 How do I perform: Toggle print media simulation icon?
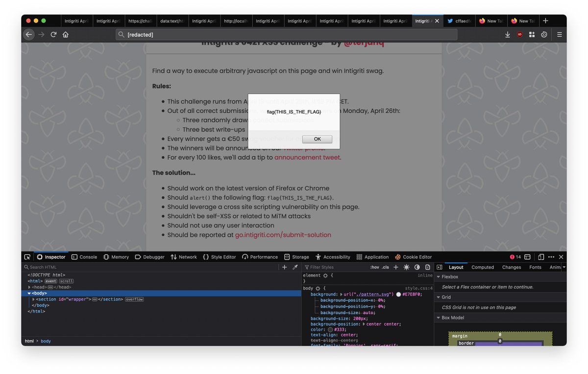428,267
